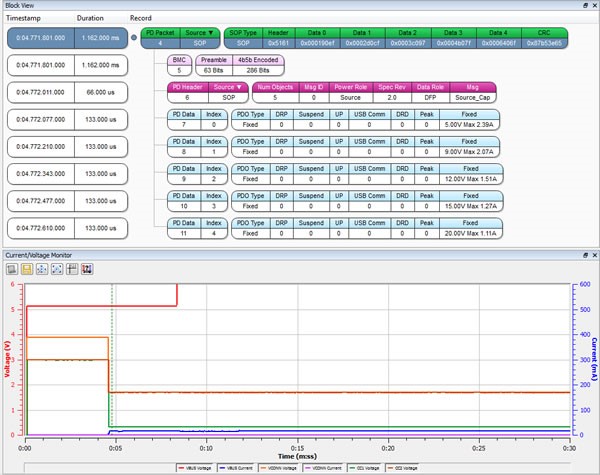Open the Source dropdown in PD Packet block
The width and height of the screenshot is (600, 475).
click(200, 33)
